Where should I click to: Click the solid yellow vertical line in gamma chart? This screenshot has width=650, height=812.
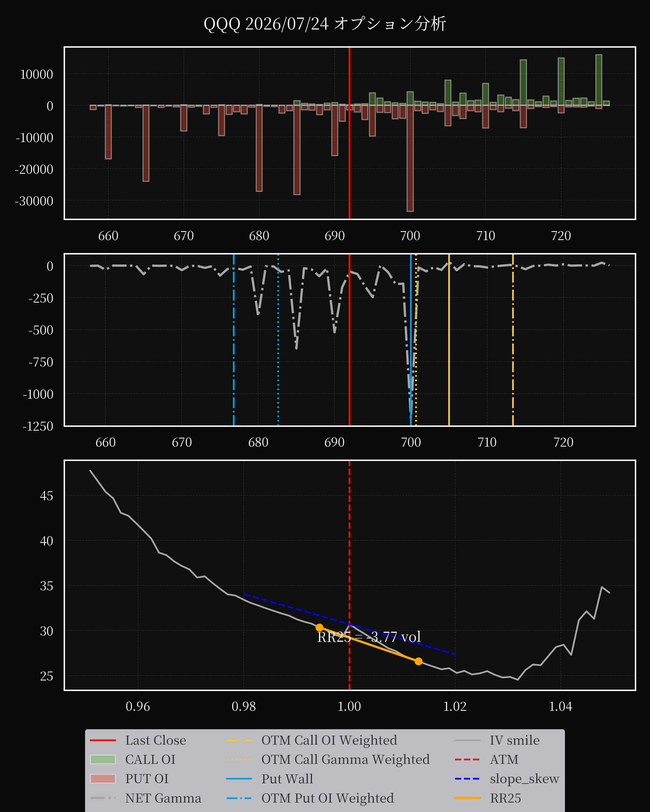click(449, 340)
